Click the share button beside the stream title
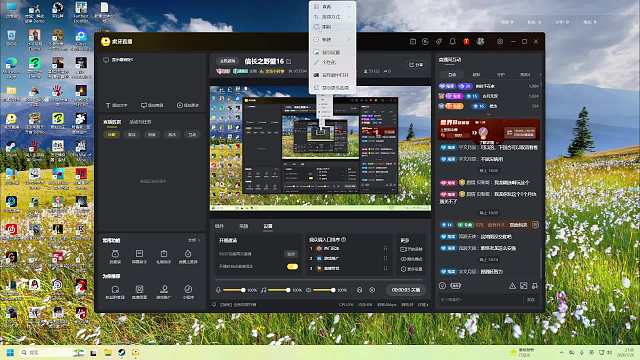The width and height of the screenshot is (640, 360). coord(416,64)
